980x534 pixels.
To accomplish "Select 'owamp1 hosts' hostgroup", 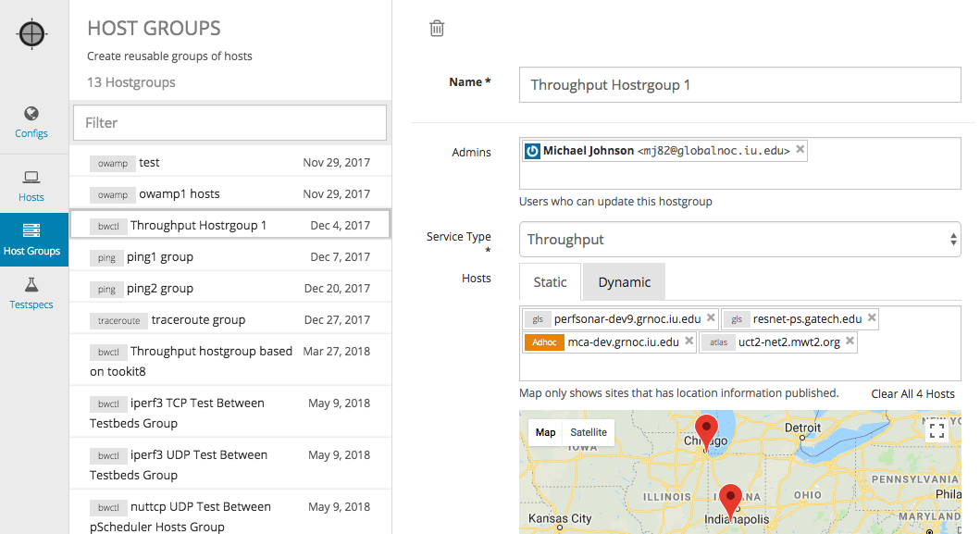I will pos(230,193).
